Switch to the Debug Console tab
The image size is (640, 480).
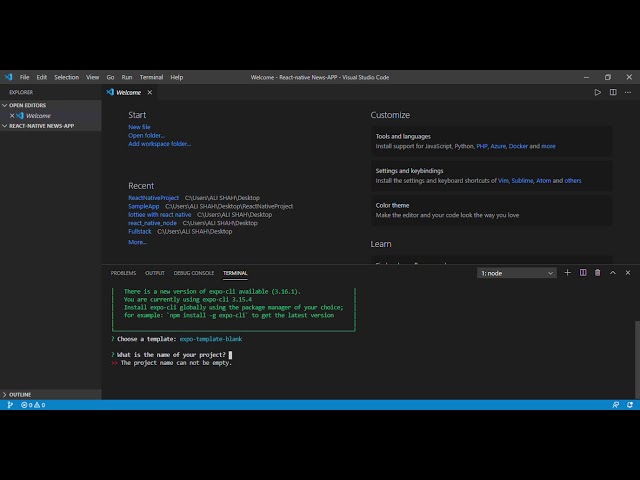(194, 273)
